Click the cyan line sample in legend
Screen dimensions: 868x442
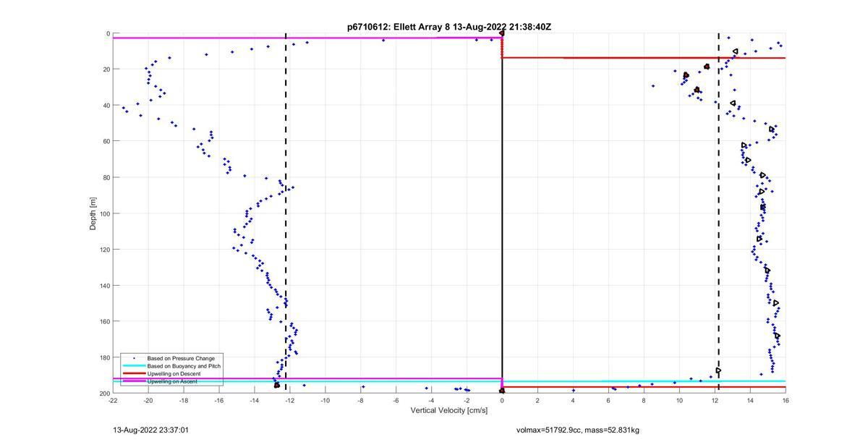click(133, 366)
